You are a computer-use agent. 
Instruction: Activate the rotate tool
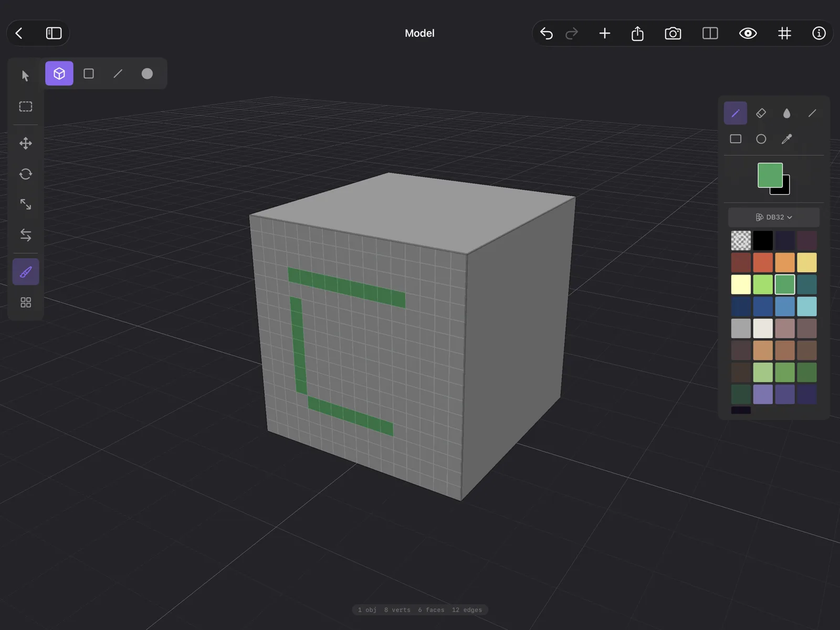tap(26, 174)
